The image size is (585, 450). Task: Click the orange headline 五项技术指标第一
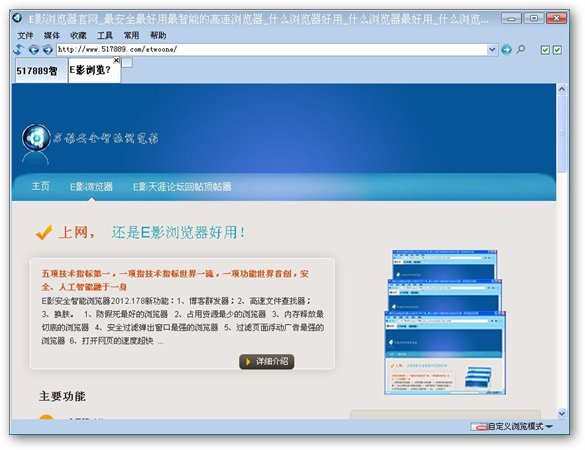175,280
